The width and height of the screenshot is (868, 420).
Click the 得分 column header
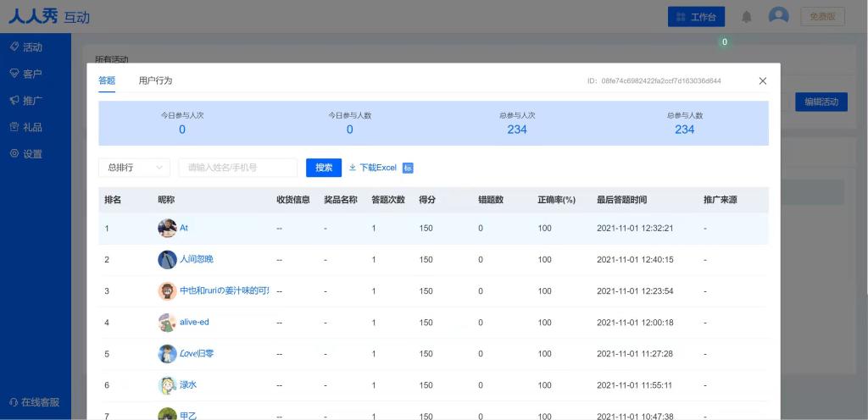pyautogui.click(x=427, y=200)
